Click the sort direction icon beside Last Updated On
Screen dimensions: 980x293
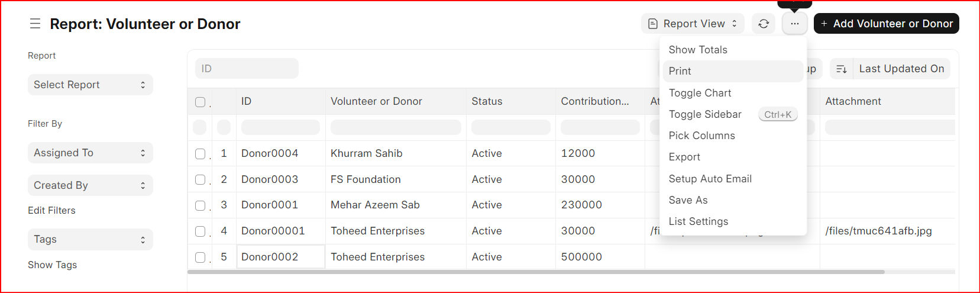pos(841,69)
